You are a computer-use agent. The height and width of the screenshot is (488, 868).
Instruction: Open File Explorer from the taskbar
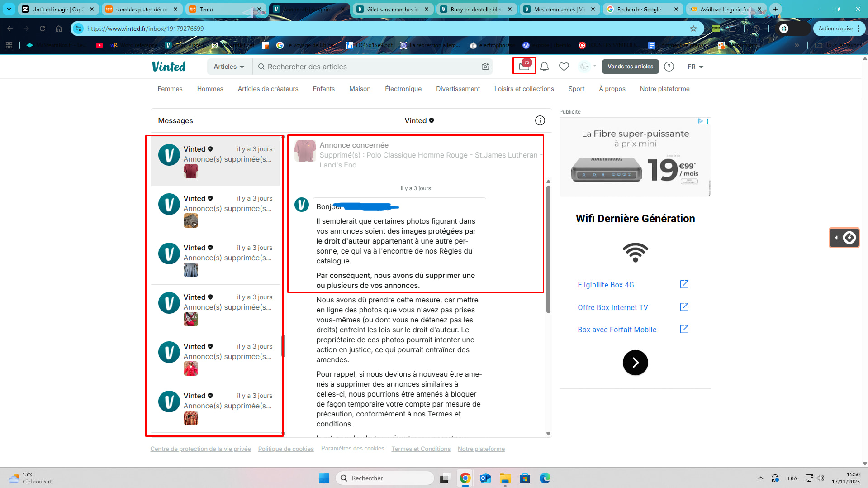point(505,478)
